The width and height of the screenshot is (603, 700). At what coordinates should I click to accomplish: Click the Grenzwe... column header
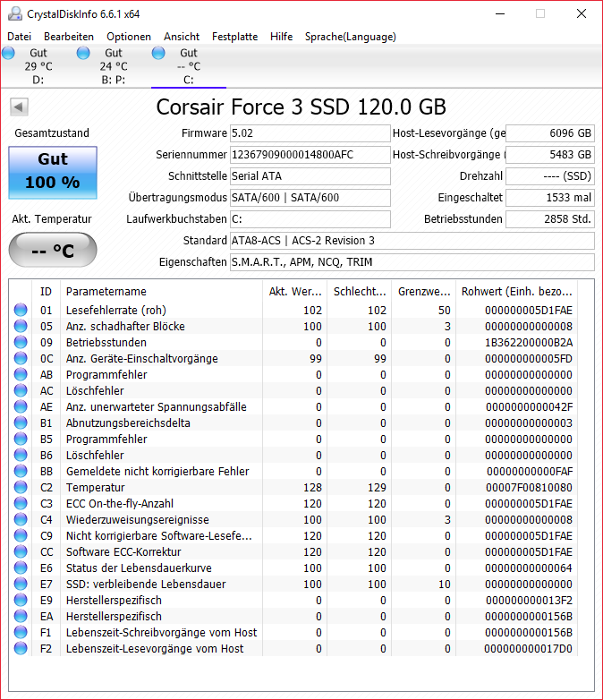[423, 292]
